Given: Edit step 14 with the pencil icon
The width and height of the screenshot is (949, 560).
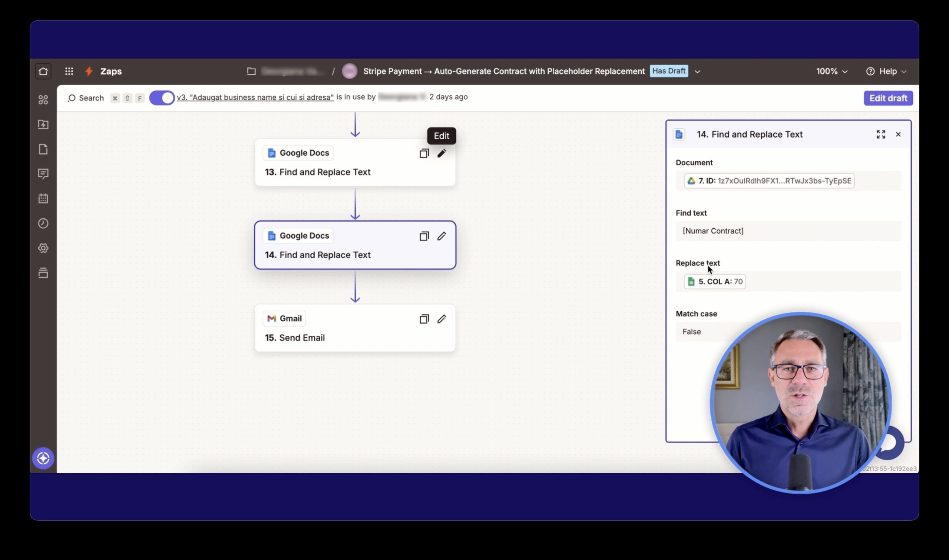Looking at the screenshot, I should click(x=442, y=236).
